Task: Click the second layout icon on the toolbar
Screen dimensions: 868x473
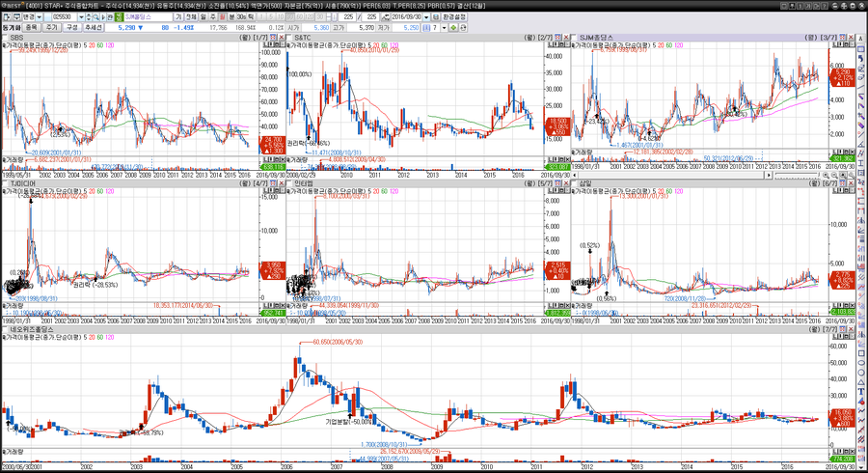Action: point(16,17)
